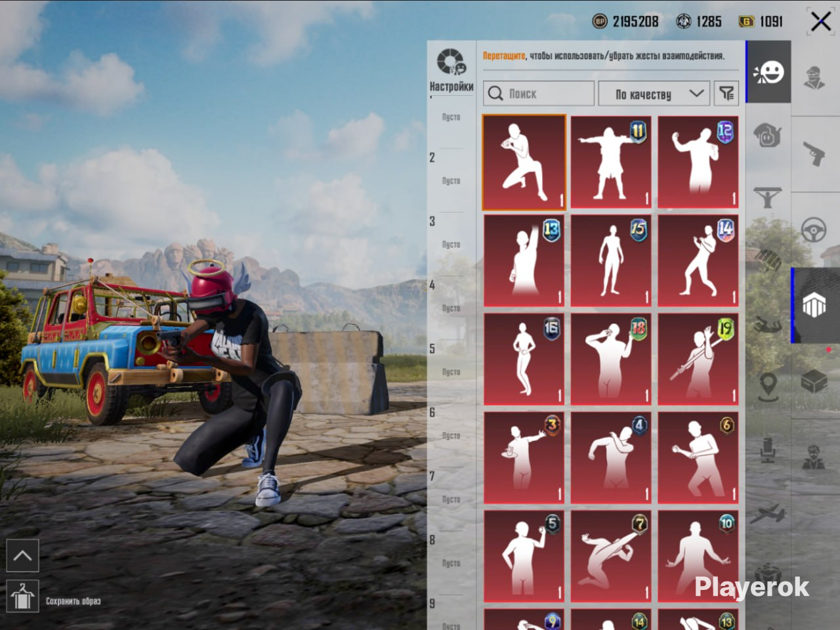Click the Поиск search field
Screen dimensions: 840x630
[539, 94]
